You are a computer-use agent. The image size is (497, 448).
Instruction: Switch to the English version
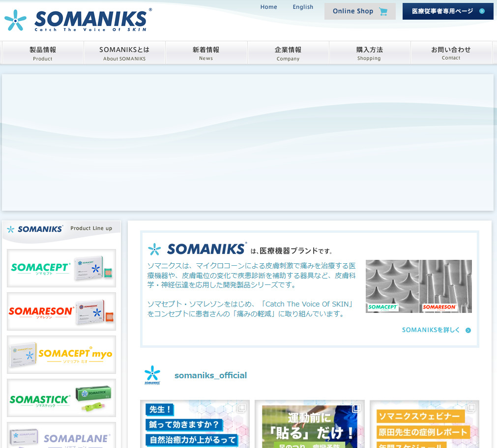[303, 7]
